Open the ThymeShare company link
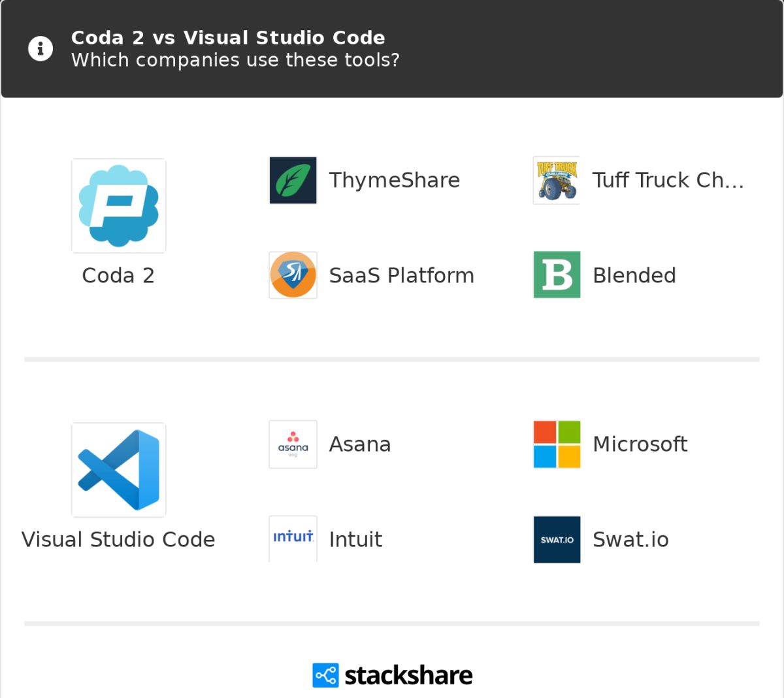Screen dimensions: 784x698 click(x=395, y=180)
